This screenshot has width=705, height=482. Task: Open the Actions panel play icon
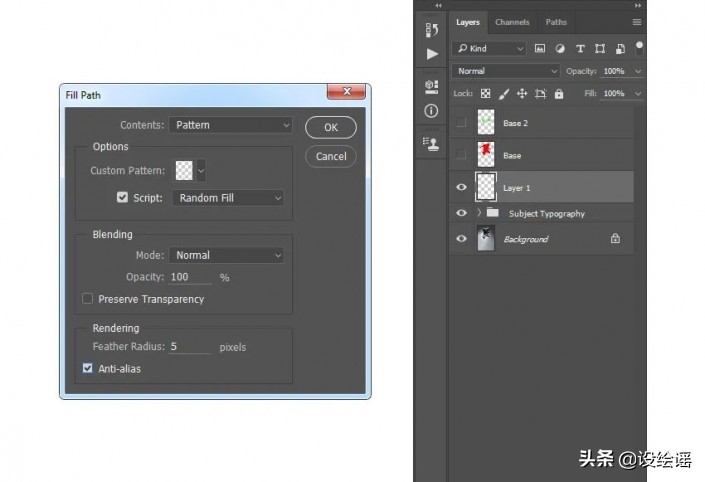(x=432, y=54)
